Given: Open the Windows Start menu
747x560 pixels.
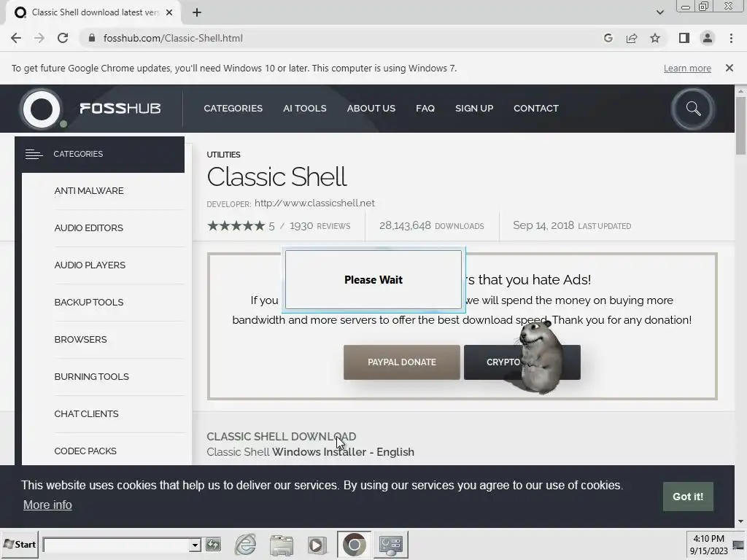Looking at the screenshot, I should (x=20, y=544).
